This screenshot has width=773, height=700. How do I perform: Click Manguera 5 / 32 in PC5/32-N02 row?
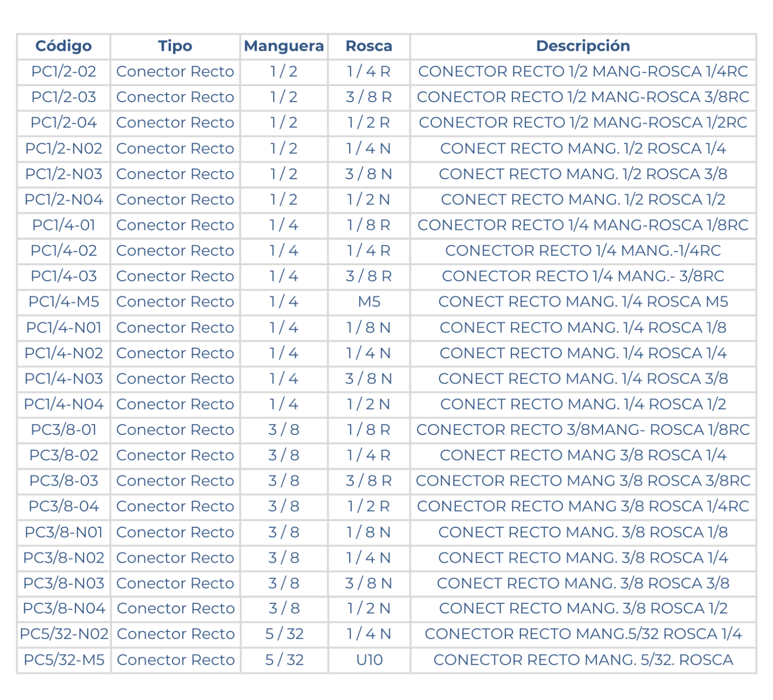(284, 634)
